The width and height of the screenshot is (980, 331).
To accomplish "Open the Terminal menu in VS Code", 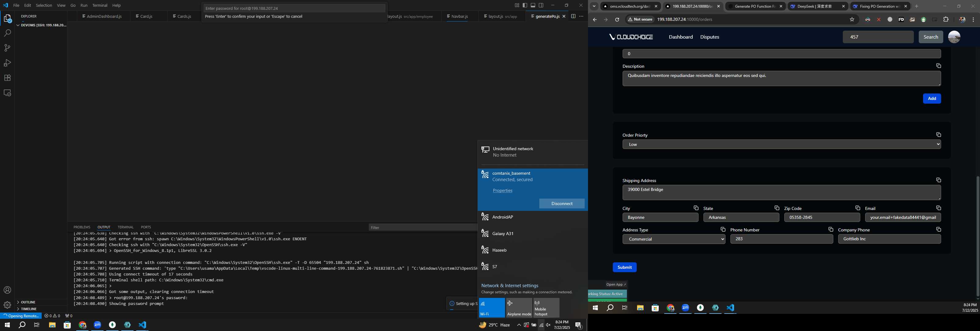I will 100,5.
